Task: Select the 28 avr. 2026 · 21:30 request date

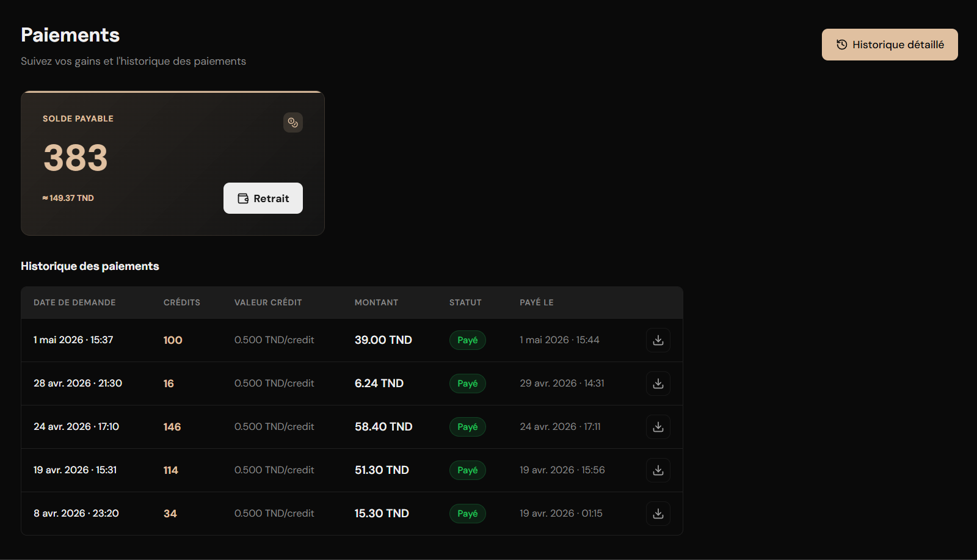Action: coord(78,384)
